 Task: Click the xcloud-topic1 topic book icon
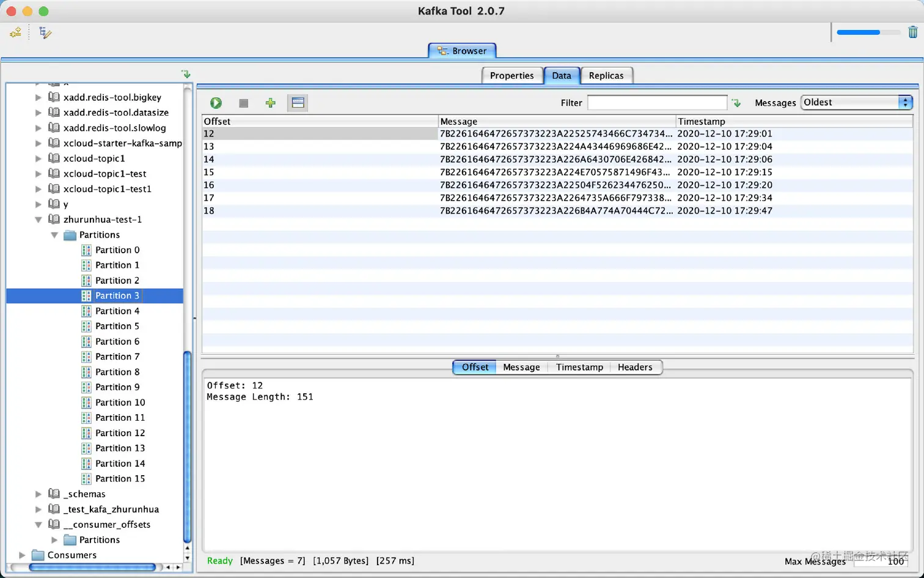click(x=54, y=158)
